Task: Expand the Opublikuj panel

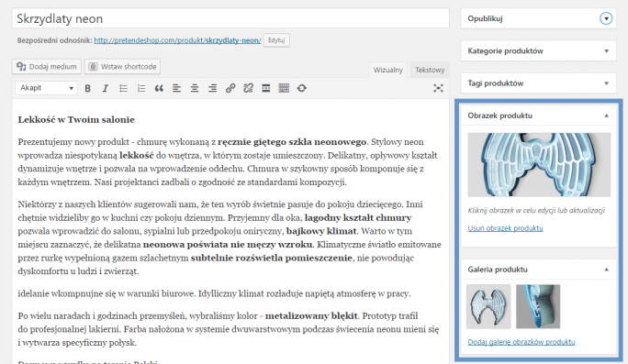Action: click(x=606, y=18)
